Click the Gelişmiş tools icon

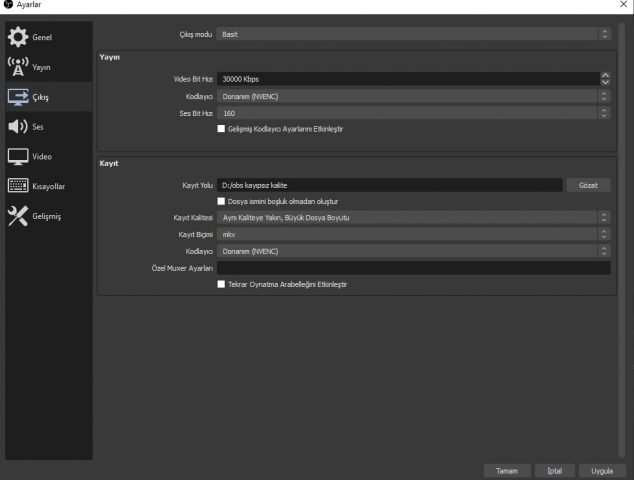click(18, 216)
